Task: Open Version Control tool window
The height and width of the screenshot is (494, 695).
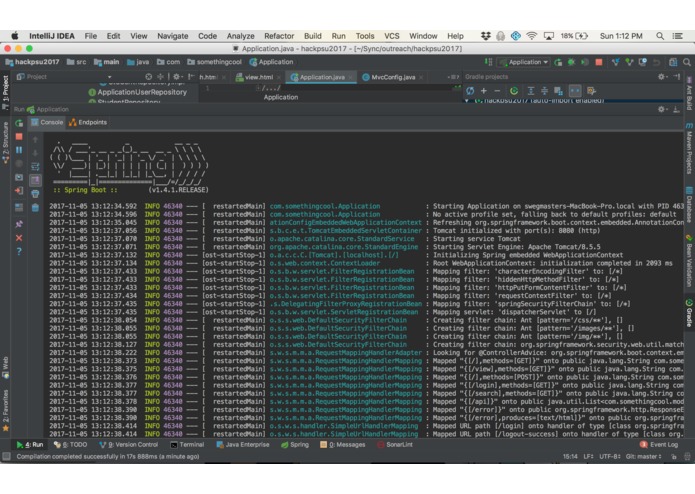Action: pyautogui.click(x=129, y=444)
